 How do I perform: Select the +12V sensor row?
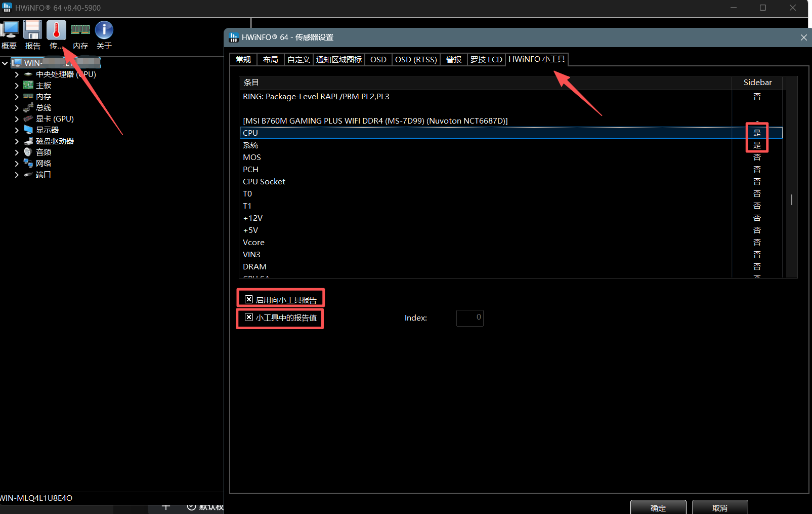pyautogui.click(x=511, y=218)
